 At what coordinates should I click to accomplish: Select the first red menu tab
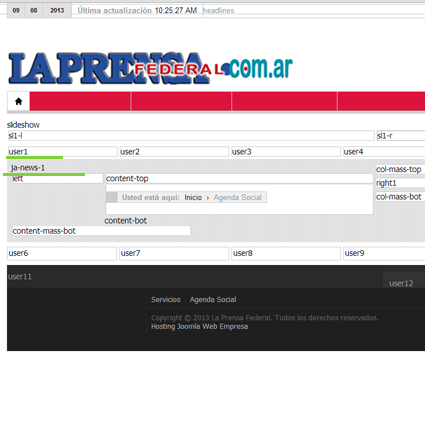tap(80, 101)
